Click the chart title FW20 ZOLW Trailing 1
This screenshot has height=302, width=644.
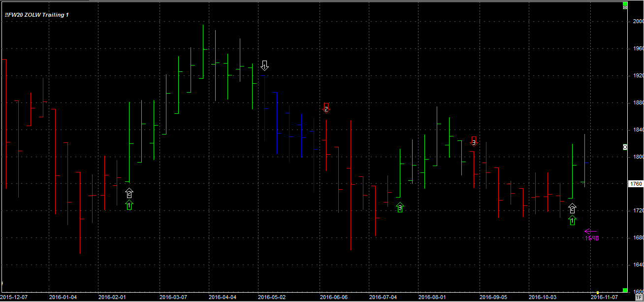coord(37,15)
